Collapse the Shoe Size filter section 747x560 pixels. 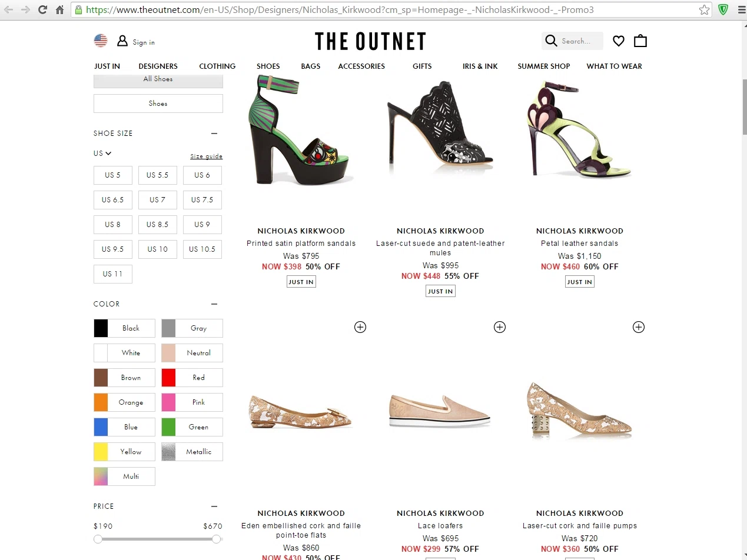point(214,134)
